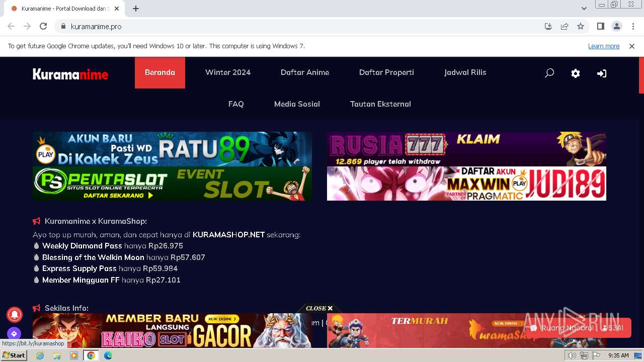Click the Weekly Diamond Pass text
Image resolution: width=644 pixels, height=362 pixels.
click(82, 246)
